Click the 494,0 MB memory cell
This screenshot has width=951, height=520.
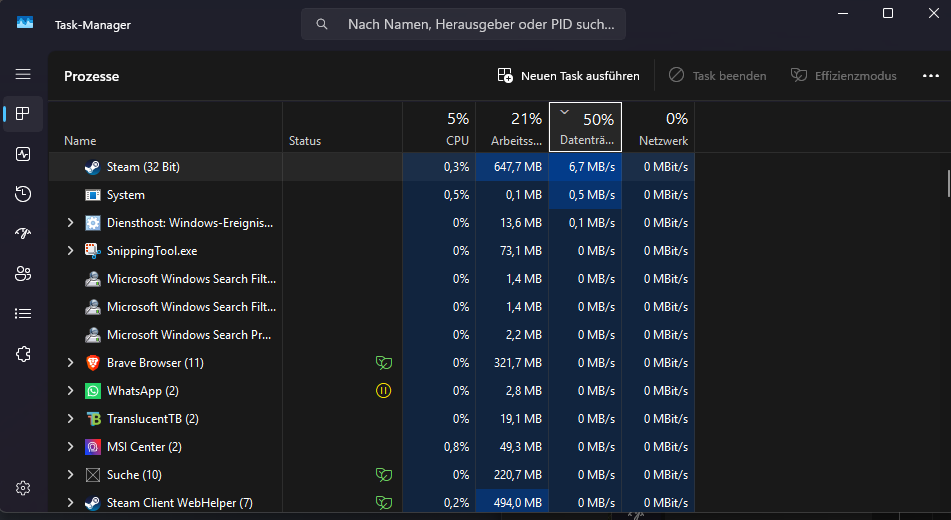pos(512,503)
